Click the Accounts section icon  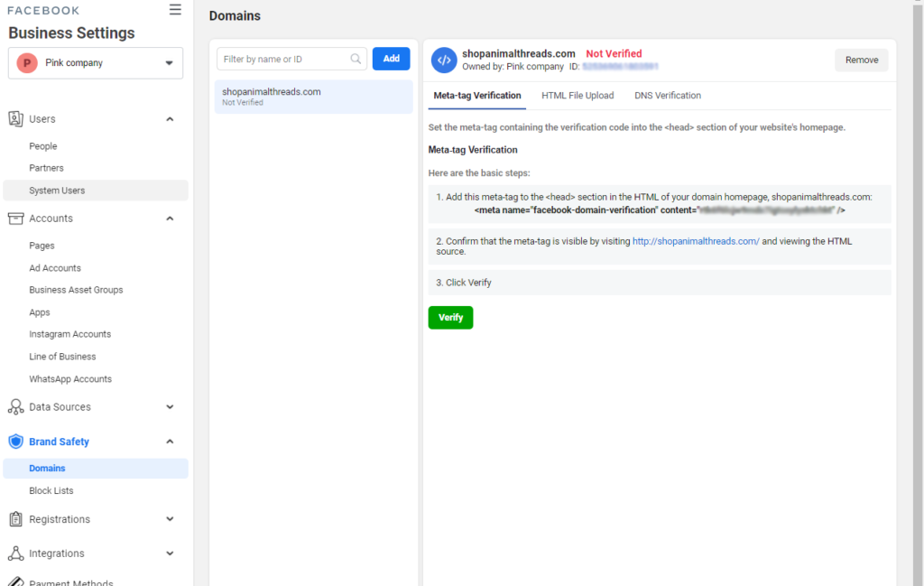point(16,219)
